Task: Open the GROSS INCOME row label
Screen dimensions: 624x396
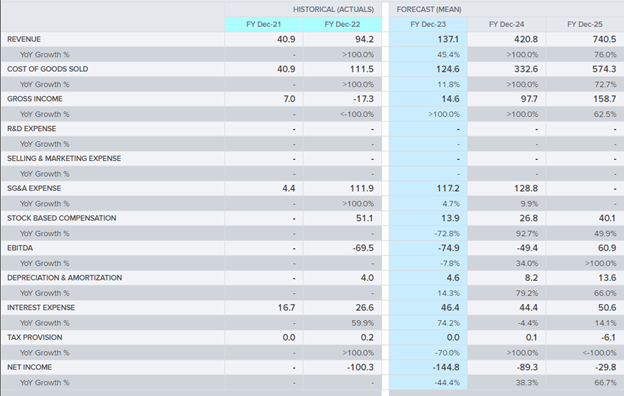Action: click(x=35, y=99)
